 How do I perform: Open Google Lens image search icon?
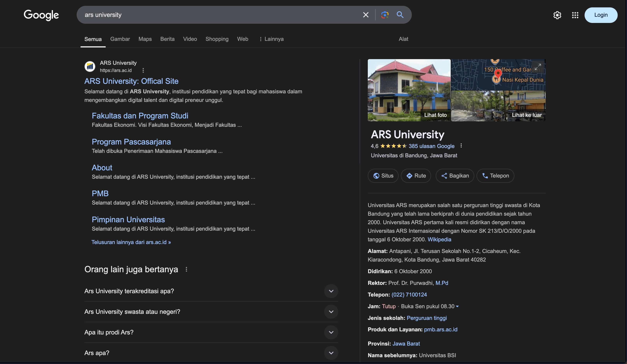pyautogui.click(x=385, y=15)
